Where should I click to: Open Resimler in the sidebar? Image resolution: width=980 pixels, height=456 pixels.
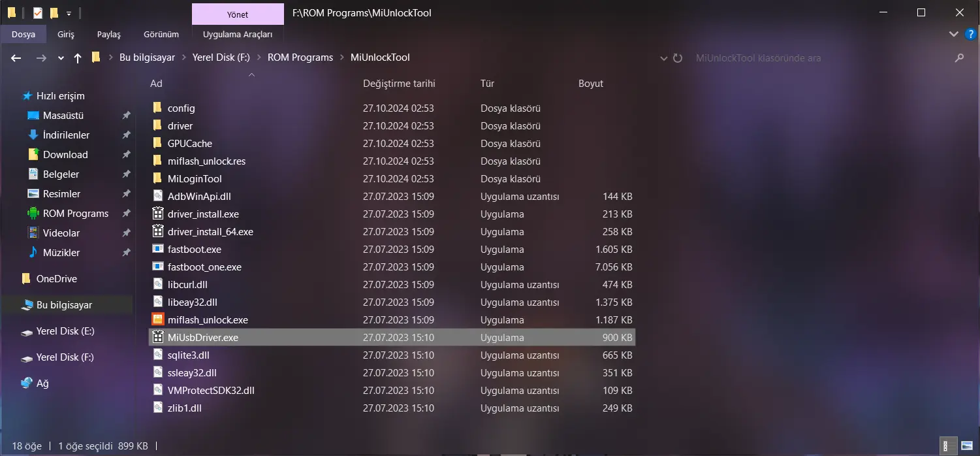[61, 193]
